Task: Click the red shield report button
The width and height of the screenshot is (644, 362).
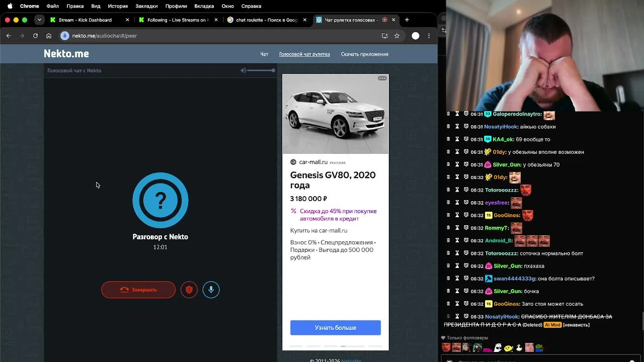Action: [189, 290]
